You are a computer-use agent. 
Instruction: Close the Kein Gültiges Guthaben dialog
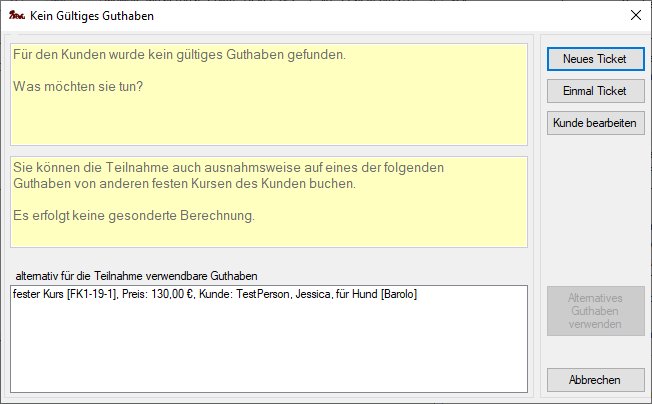tap(633, 16)
